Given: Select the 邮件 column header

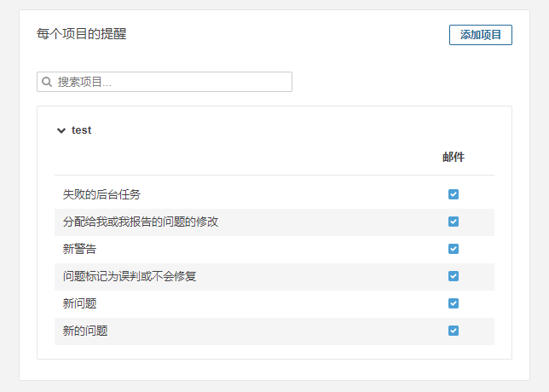Looking at the screenshot, I should (454, 157).
